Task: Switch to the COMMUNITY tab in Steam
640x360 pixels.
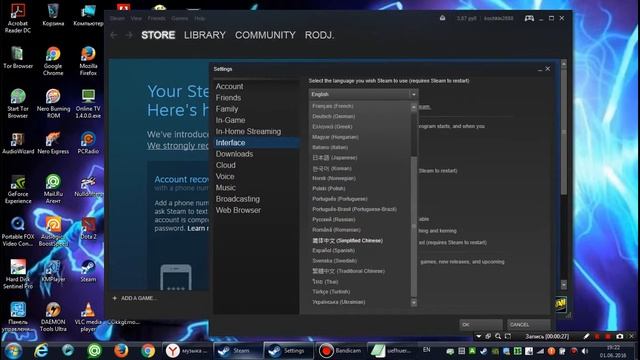Action: pyautogui.click(x=265, y=35)
